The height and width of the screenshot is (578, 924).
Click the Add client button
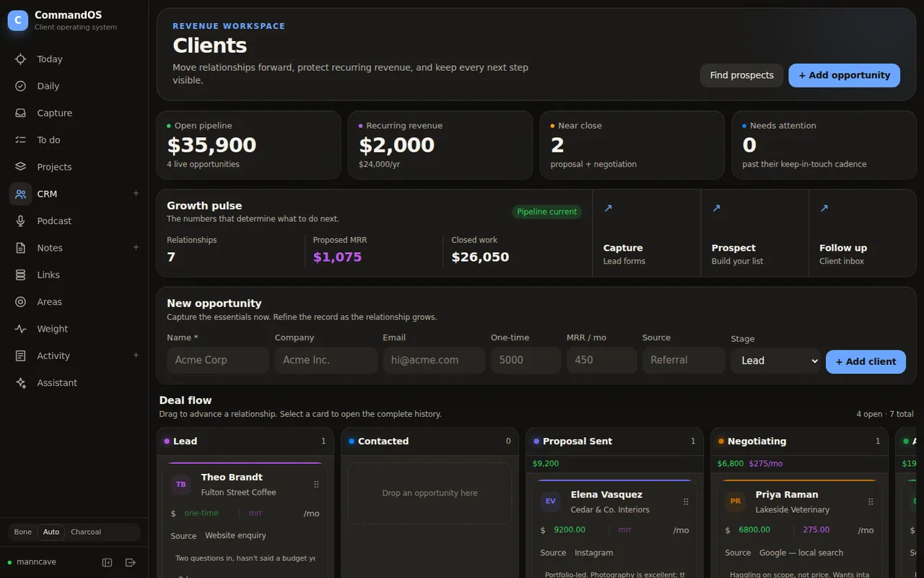coord(866,361)
